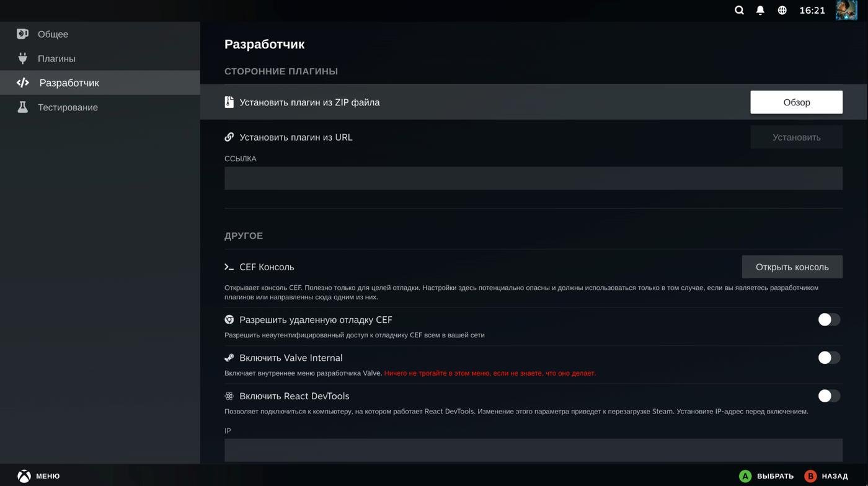Image resolution: width=868 pixels, height=486 pixels.
Task: Click the Открыть консоль button
Action: coord(792,267)
